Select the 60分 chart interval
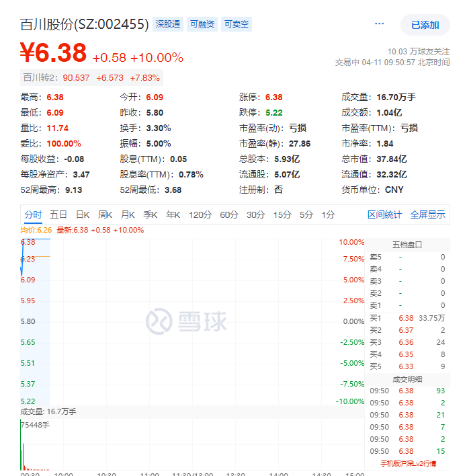467x476 pixels. (229, 215)
